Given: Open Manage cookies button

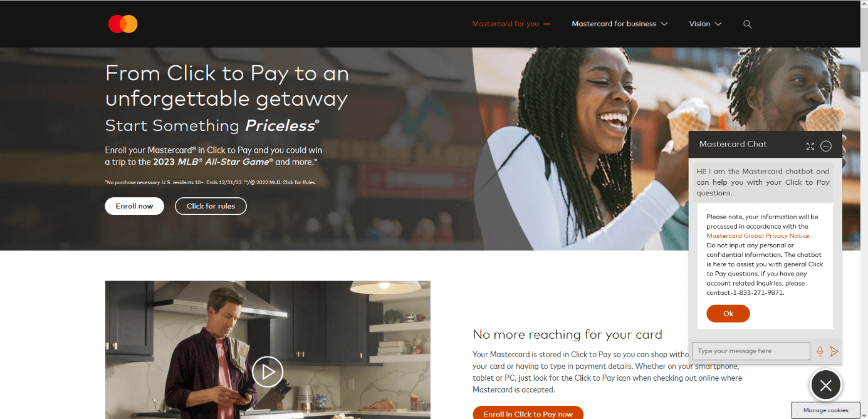Looking at the screenshot, I should coord(825,410).
